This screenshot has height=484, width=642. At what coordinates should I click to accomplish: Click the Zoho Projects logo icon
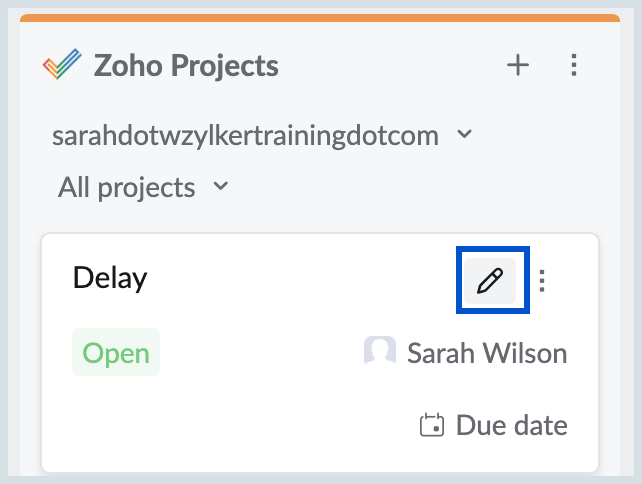tap(63, 67)
